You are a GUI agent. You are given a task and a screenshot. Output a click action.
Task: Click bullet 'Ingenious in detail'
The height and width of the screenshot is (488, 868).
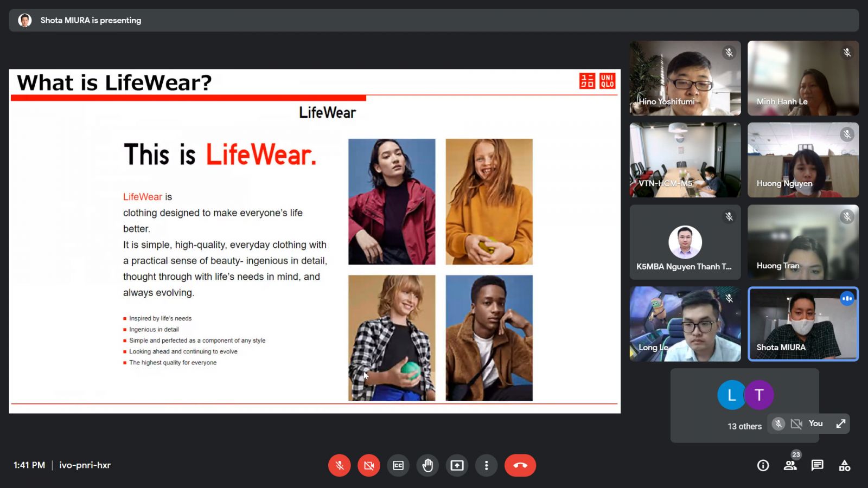[154, 329]
